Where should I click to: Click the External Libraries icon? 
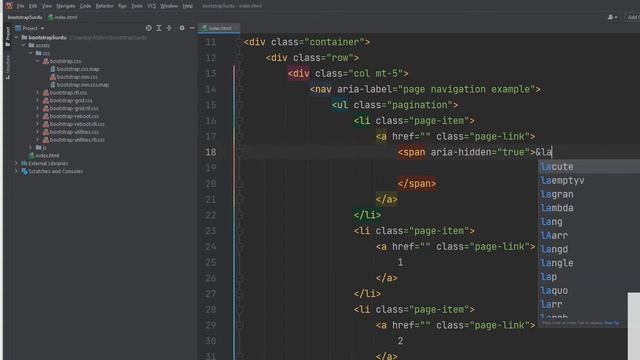(x=24, y=163)
